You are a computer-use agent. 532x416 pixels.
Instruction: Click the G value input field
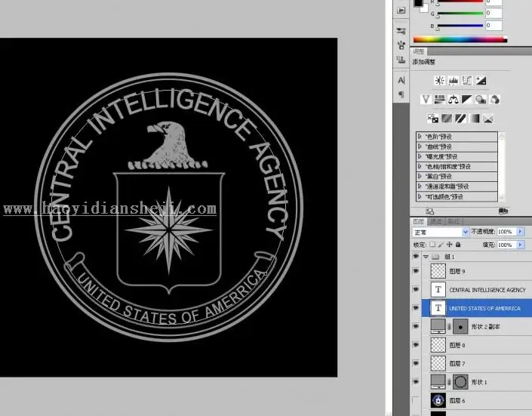click(x=494, y=13)
